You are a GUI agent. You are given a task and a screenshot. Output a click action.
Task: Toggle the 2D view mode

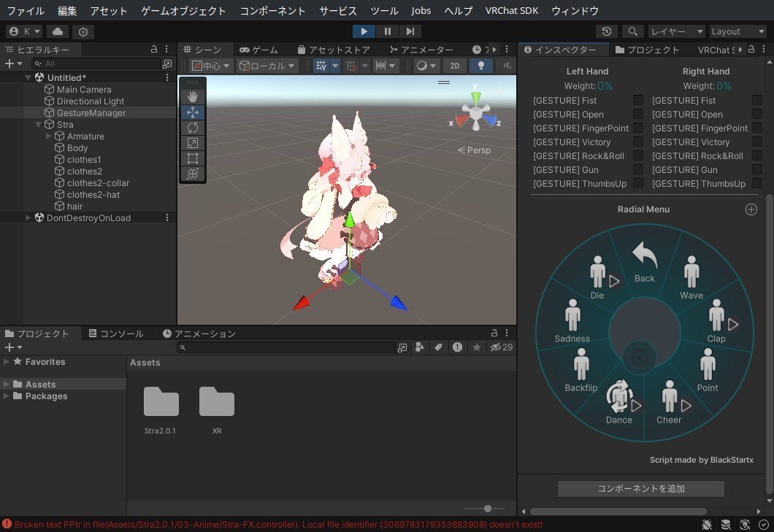pos(455,66)
